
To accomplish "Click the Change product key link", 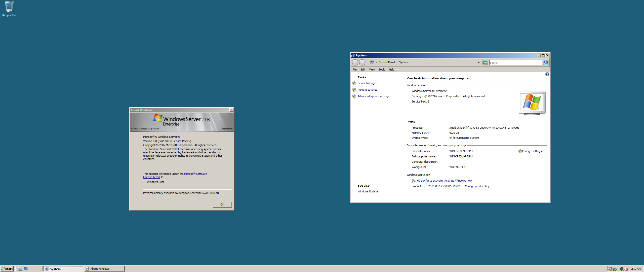I will [x=477, y=186].
